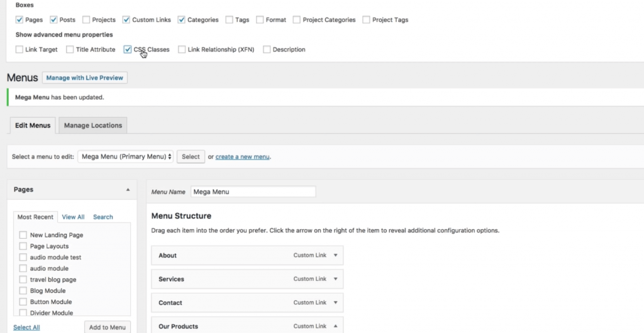The image size is (644, 333).
Task: Expand the Services menu item options
Action: 336,279
